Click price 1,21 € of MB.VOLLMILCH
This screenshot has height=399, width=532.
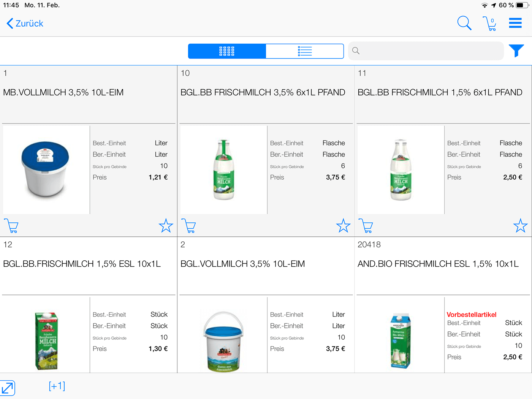click(x=158, y=177)
